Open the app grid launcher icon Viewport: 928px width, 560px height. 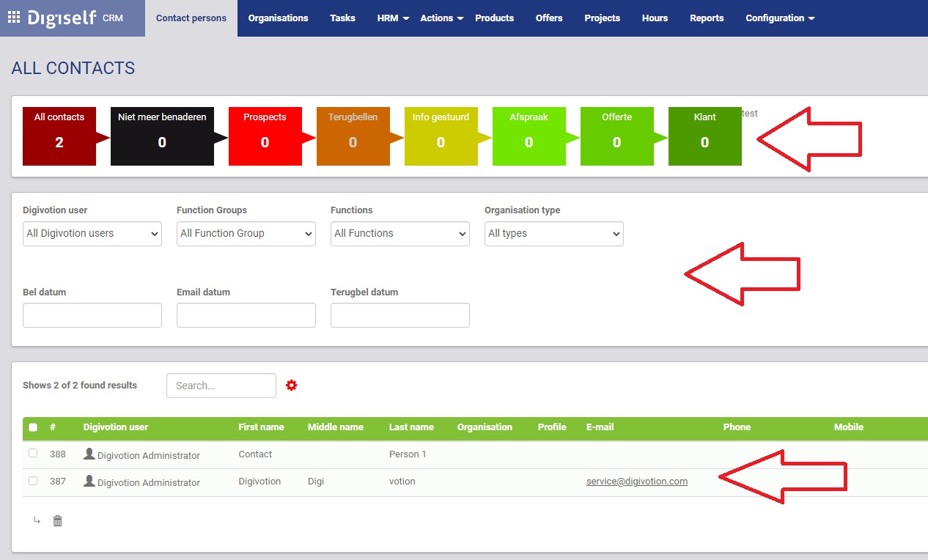14,18
